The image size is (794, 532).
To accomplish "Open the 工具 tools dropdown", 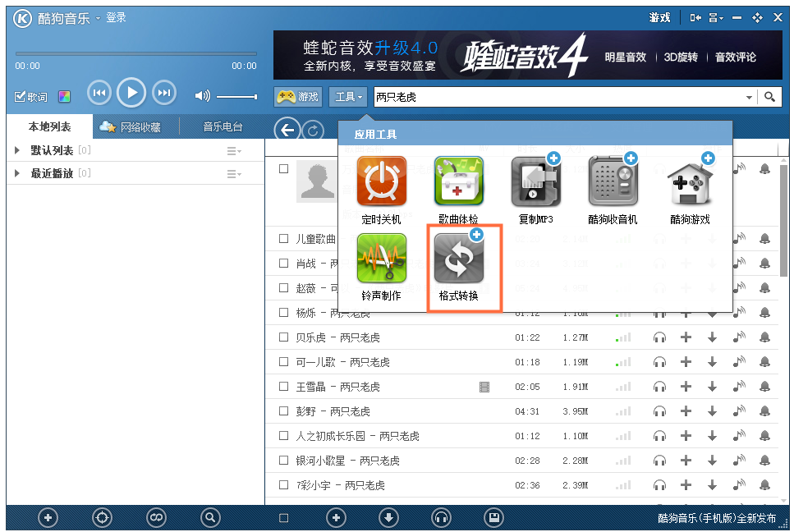I will tap(348, 96).
